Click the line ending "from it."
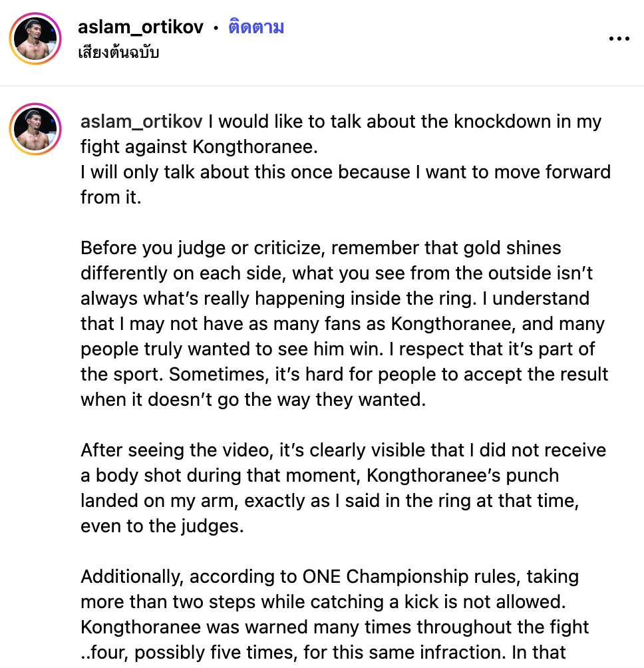The image size is (644, 668). click(x=111, y=197)
